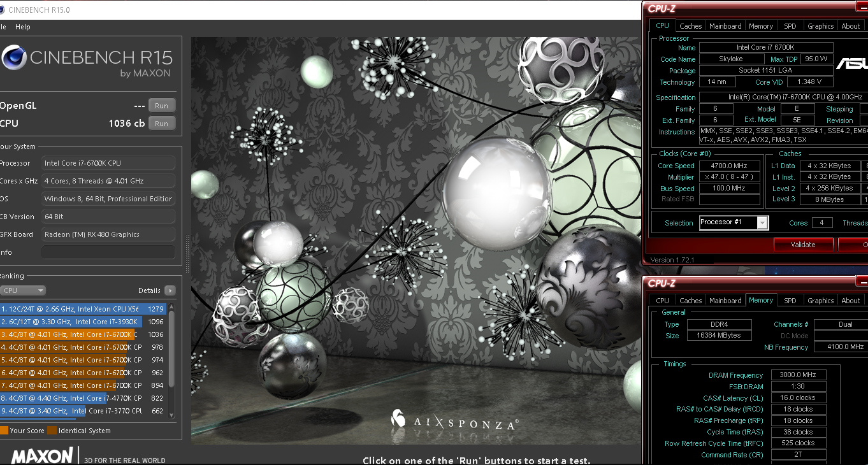Click the orange Your Score legend swatch
868x465 pixels.
pyautogui.click(x=4, y=431)
